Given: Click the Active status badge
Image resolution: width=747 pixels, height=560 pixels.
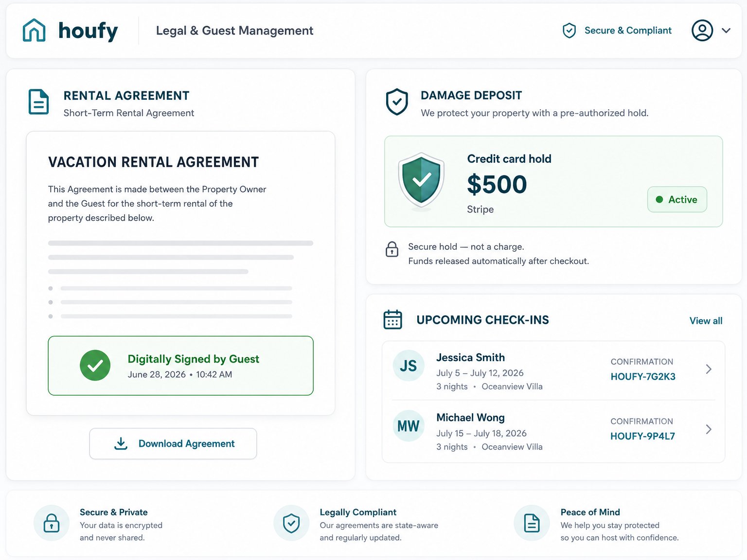Looking at the screenshot, I should [677, 199].
